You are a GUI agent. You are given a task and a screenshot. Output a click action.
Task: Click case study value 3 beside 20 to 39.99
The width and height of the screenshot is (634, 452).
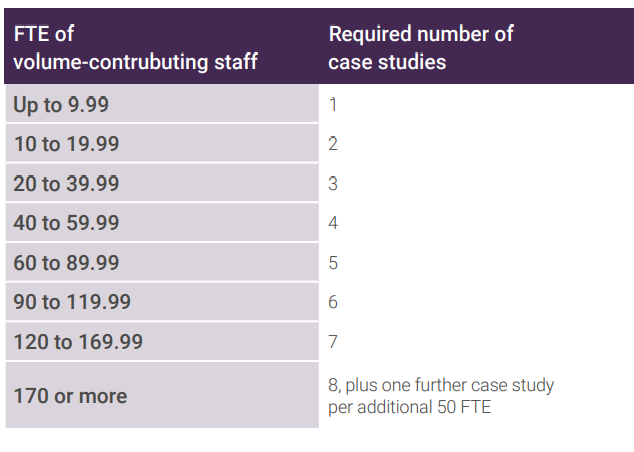333,184
